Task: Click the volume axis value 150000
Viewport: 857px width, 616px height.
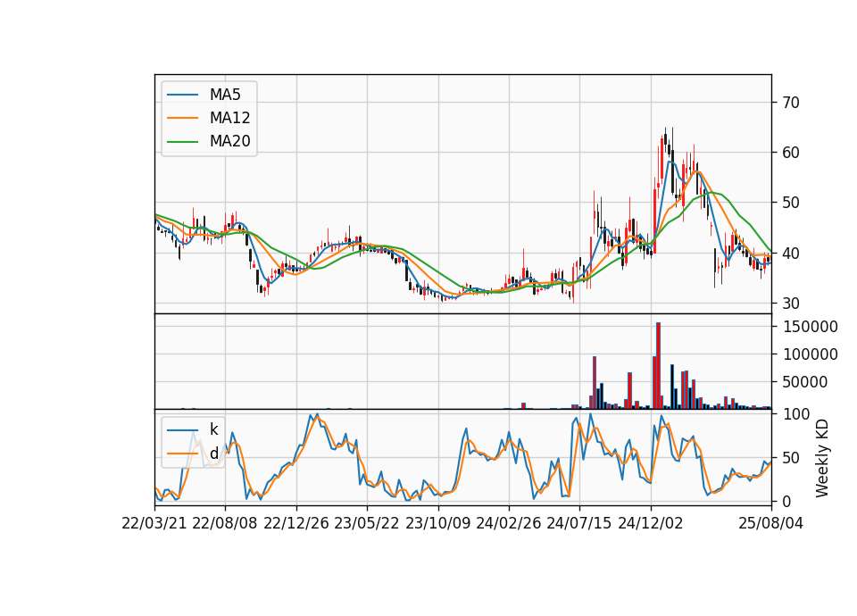Action: [811, 327]
